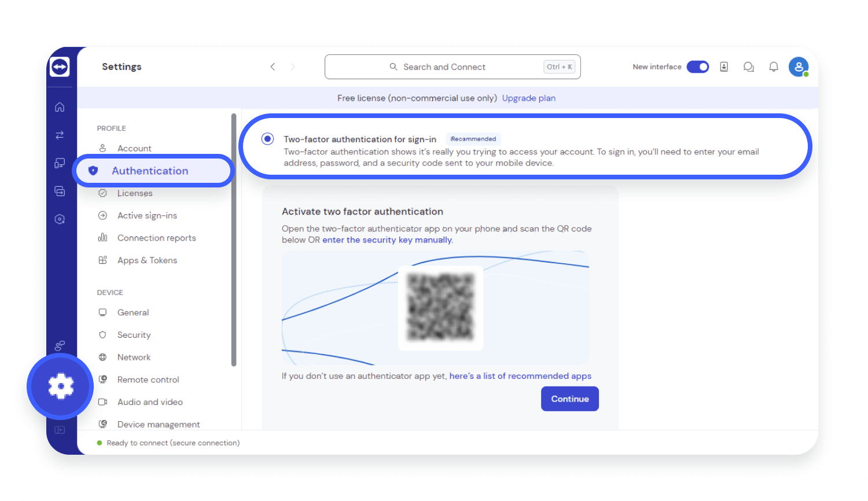Image resolution: width=868 pixels, height=501 pixels.
Task: Select Authentication in settings menu
Action: pos(154,171)
